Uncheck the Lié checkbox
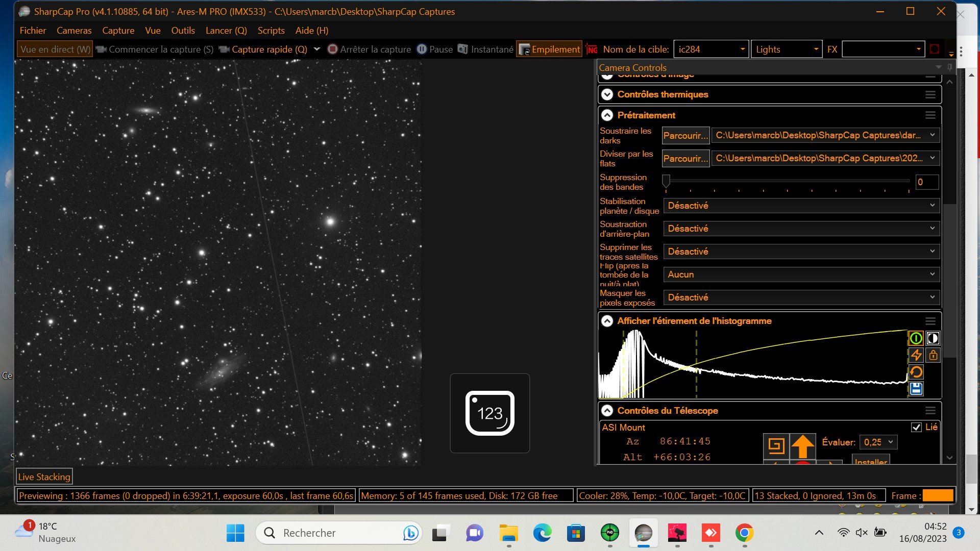 tap(916, 428)
